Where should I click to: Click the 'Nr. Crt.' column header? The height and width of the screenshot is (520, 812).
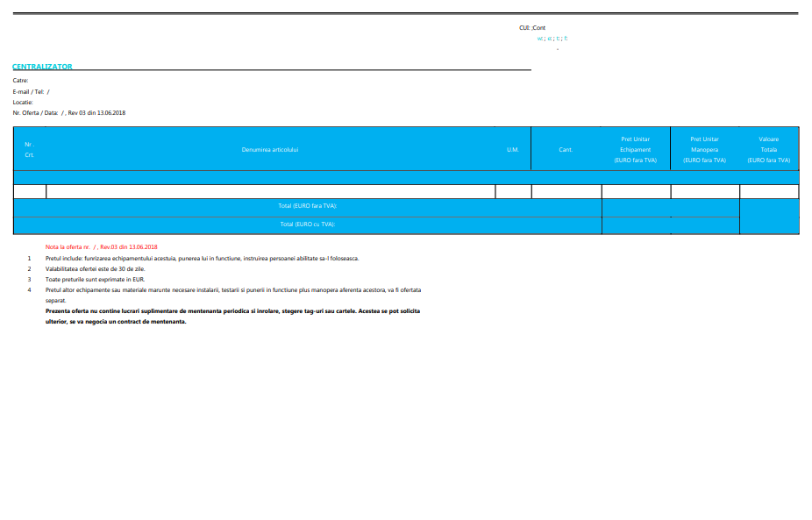pyautogui.click(x=29, y=149)
